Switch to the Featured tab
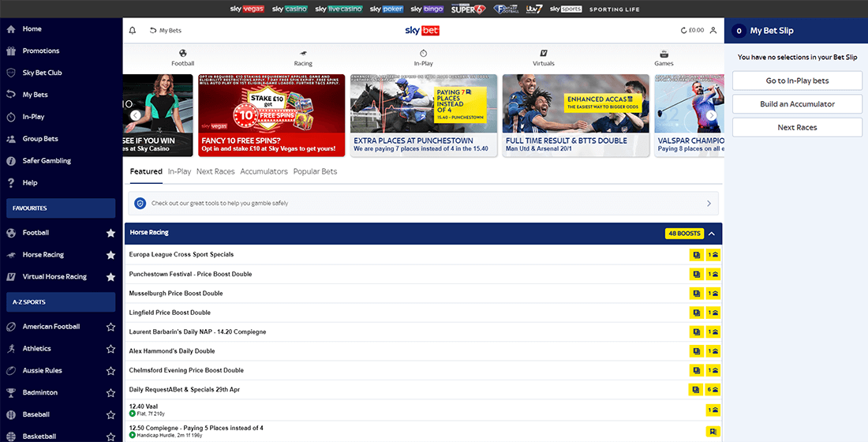The height and width of the screenshot is (442, 868). pos(146,172)
